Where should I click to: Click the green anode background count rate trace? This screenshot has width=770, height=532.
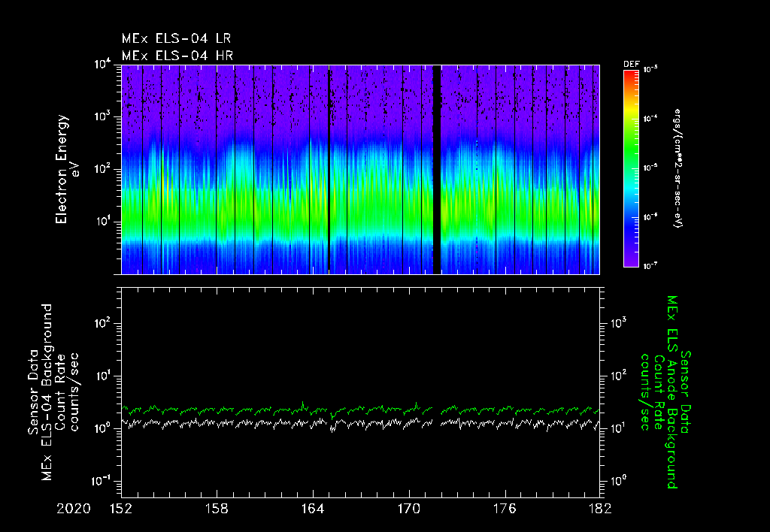tap(360, 410)
